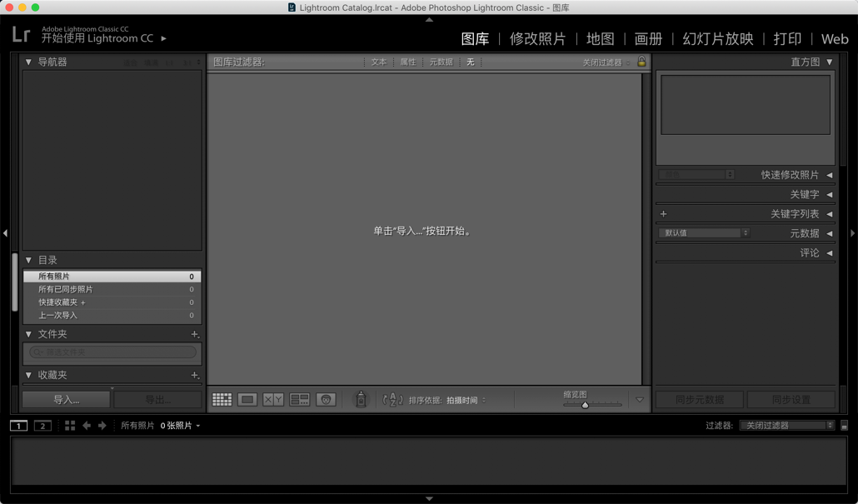Open the 关闭过滤器 dropdown in filmstrip

click(784, 425)
